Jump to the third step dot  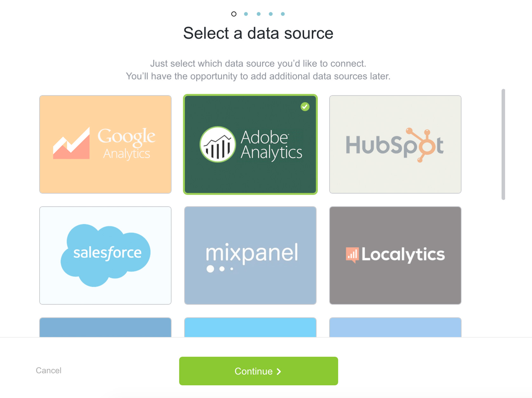pyautogui.click(x=258, y=14)
